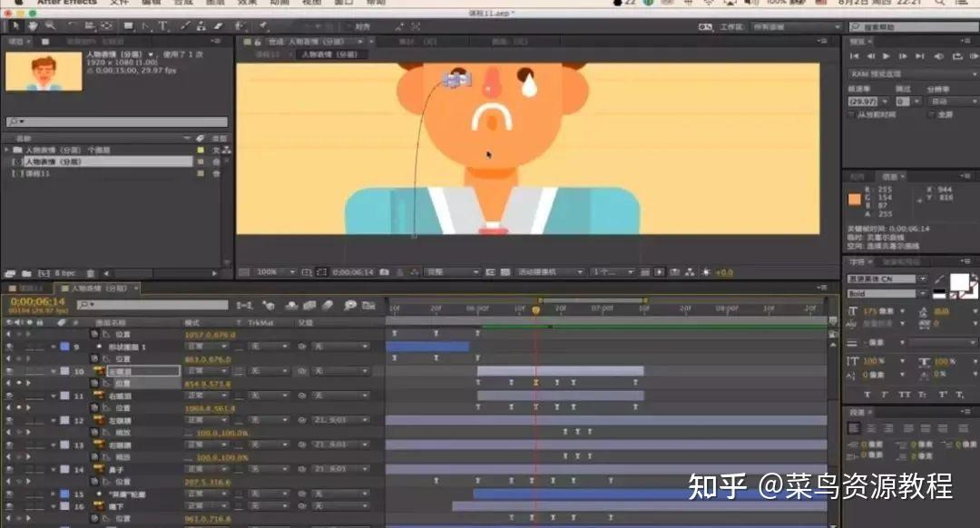Enable frame blending timeline switch
The image size is (980, 528).
click(x=309, y=305)
